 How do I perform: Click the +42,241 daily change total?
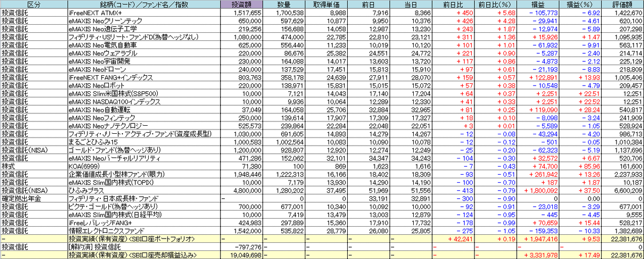pyautogui.click(x=453, y=239)
